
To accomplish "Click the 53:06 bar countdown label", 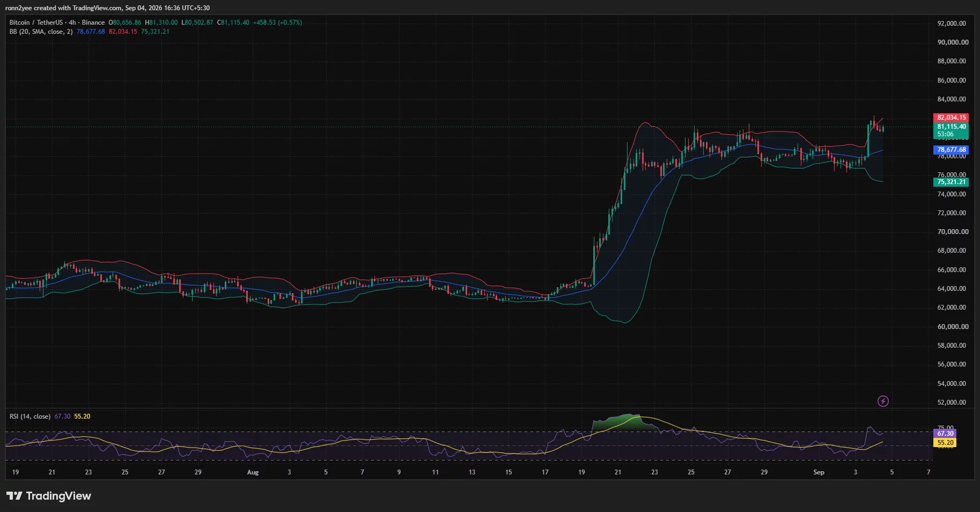I will tap(945, 135).
